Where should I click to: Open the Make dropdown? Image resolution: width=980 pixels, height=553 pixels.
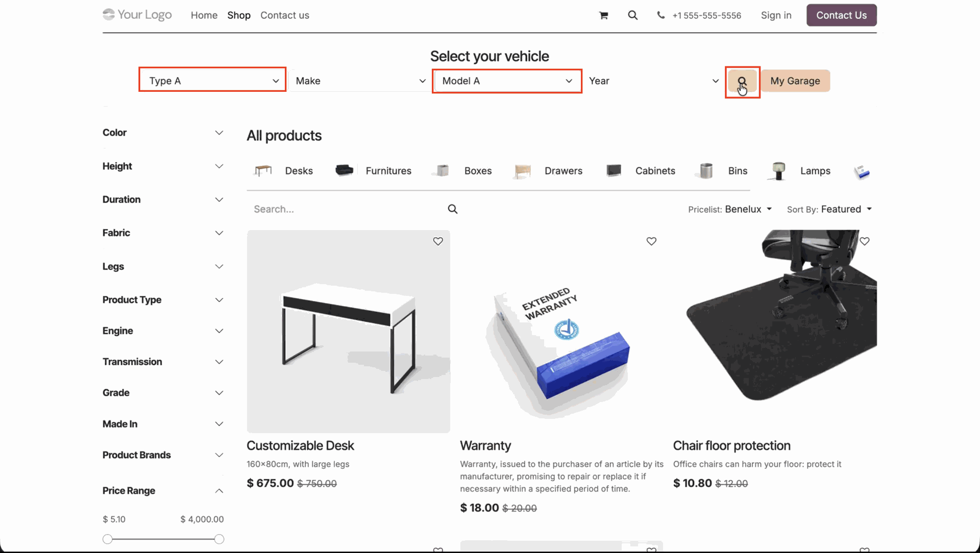coord(360,81)
